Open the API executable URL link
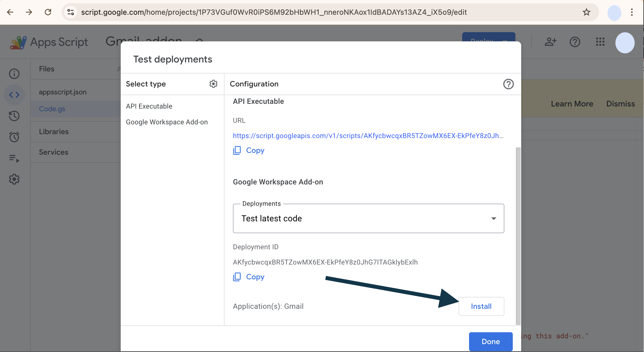Image resolution: width=644 pixels, height=352 pixels. [368, 136]
